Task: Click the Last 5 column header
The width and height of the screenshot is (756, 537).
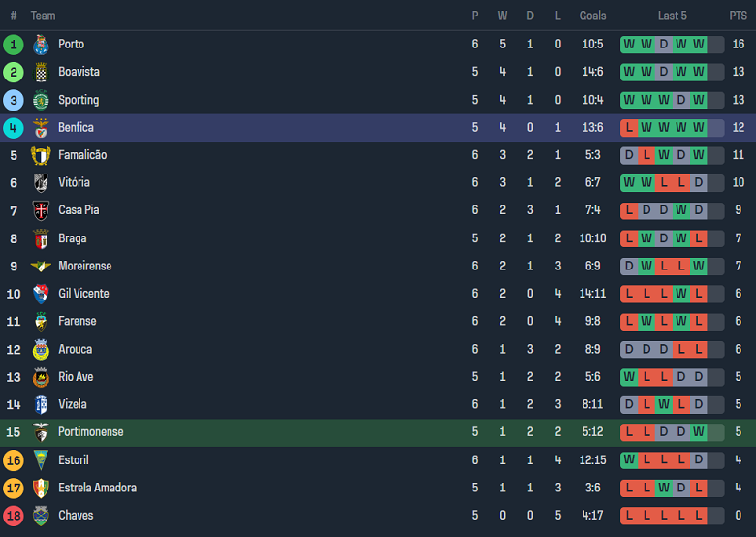Action: pos(672,16)
